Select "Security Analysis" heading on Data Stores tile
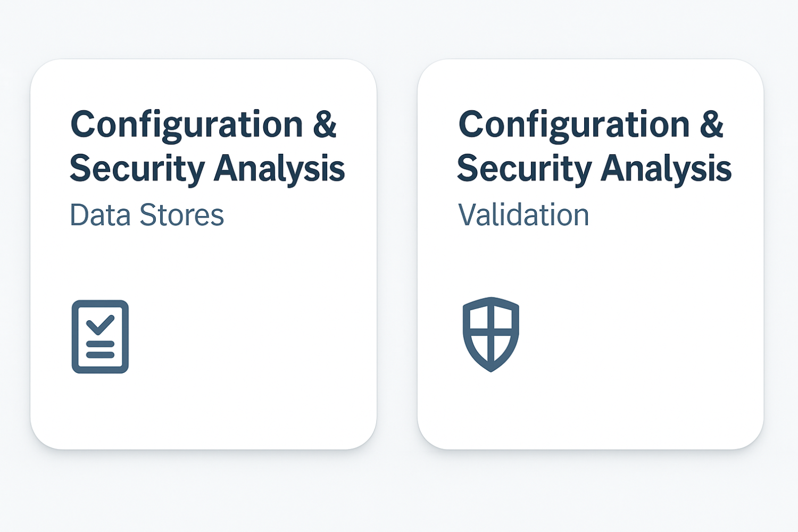The image size is (798, 532). [207, 168]
